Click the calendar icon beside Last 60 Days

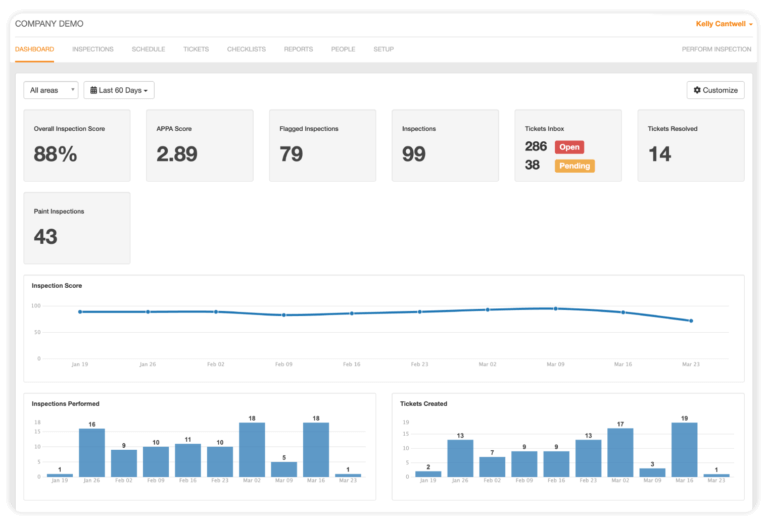[94, 90]
